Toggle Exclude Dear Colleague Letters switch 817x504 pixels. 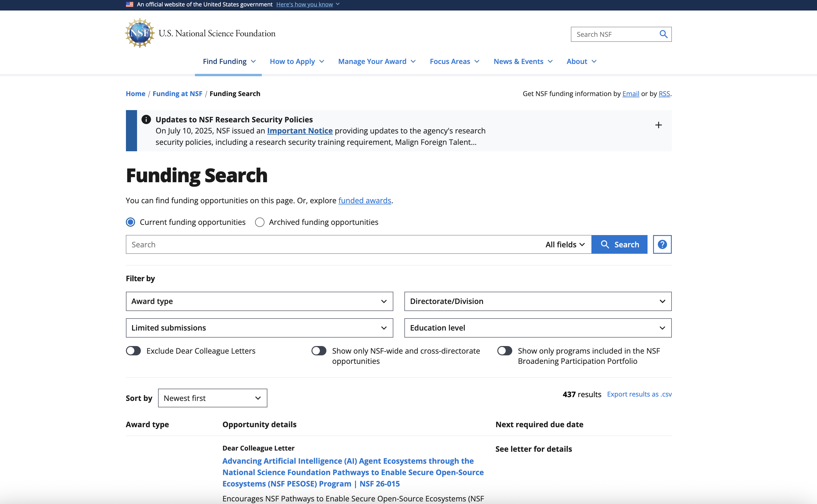[133, 351]
